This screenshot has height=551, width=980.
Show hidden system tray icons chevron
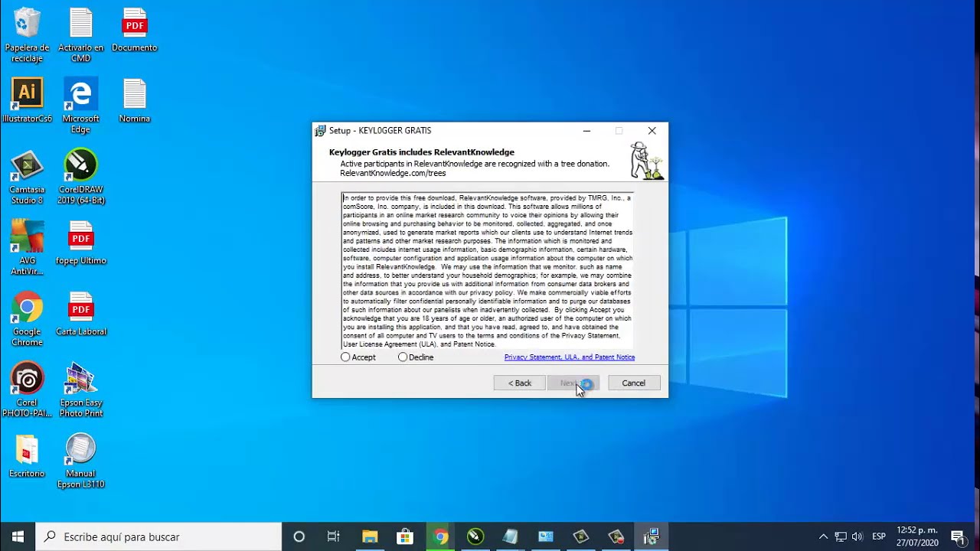823,536
